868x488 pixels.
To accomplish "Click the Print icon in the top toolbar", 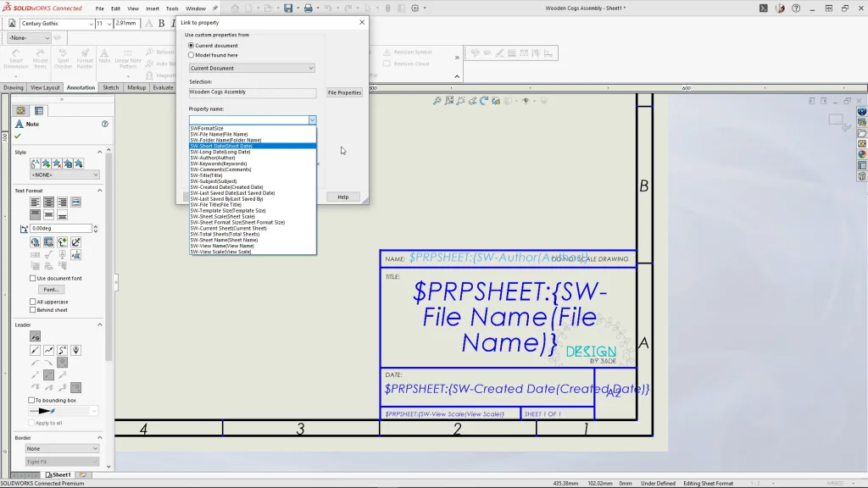I will point(308,8).
